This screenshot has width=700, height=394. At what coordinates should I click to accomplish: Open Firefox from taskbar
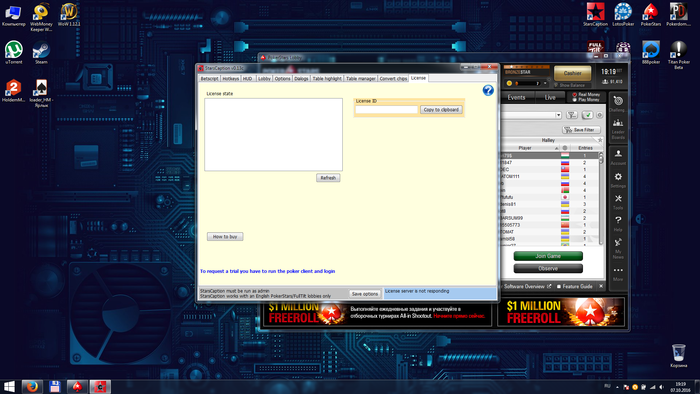click(32, 386)
